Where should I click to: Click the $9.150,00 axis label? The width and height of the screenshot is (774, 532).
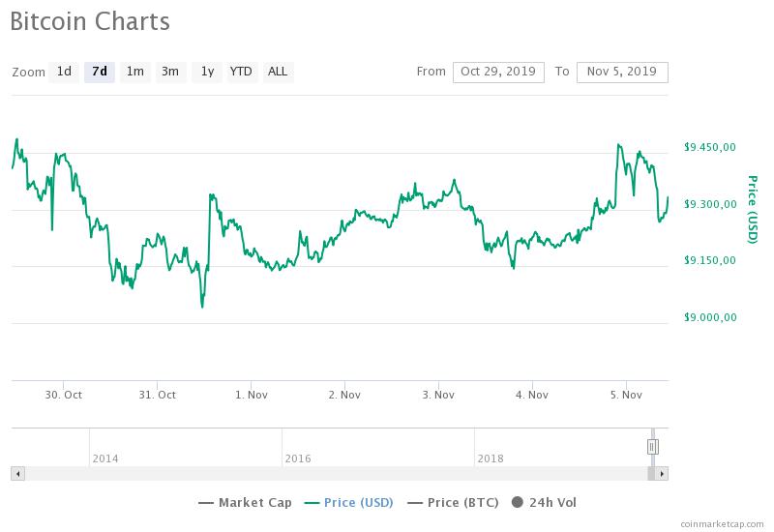point(710,260)
